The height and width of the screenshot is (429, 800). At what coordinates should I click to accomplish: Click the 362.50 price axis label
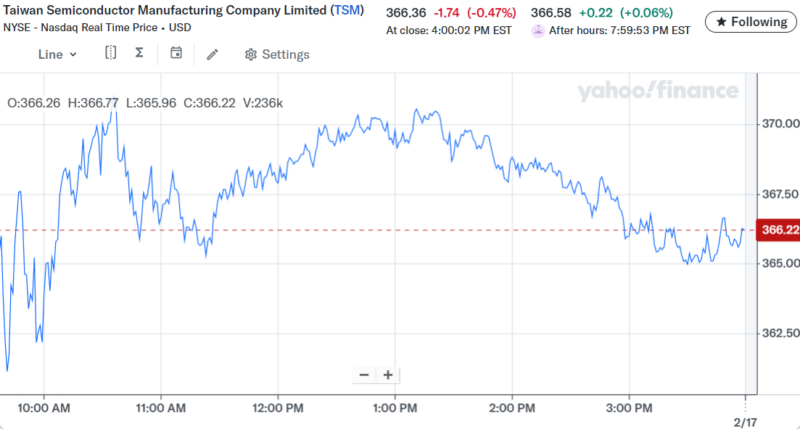click(x=778, y=333)
